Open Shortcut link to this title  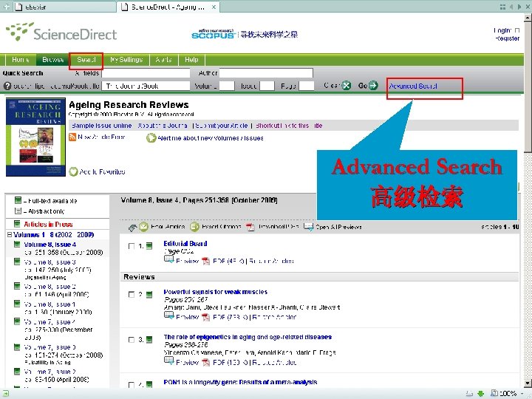(289, 126)
